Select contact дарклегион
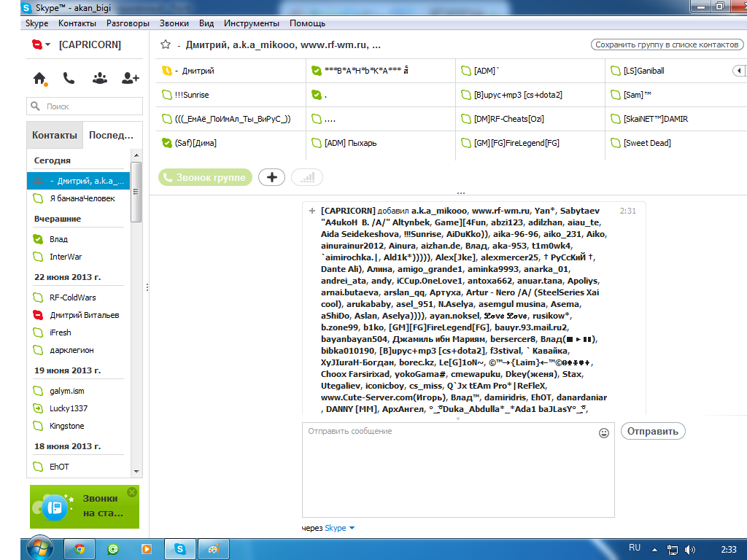The height and width of the screenshot is (560, 747). coord(78,350)
